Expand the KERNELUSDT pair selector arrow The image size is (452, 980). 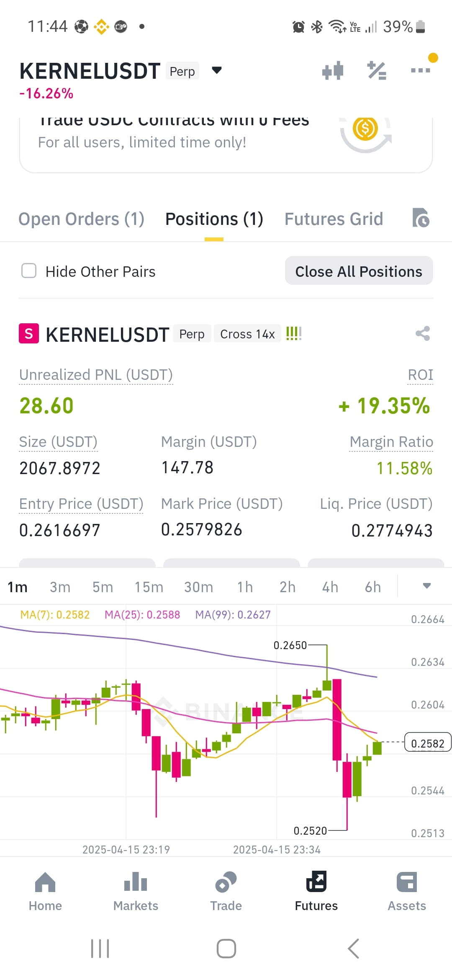click(x=216, y=70)
